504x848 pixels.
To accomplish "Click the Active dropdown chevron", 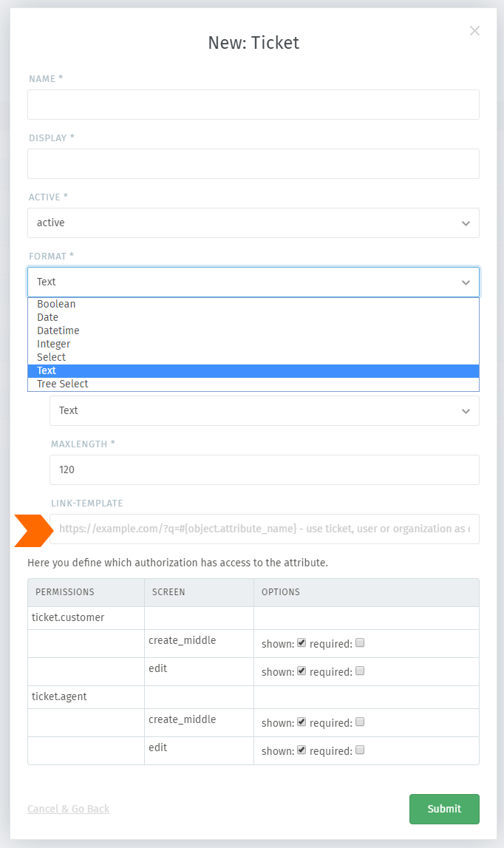I will click(x=466, y=223).
